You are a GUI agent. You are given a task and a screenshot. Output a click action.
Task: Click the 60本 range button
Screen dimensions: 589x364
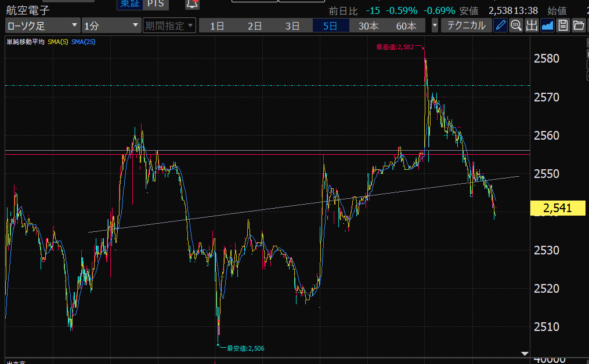(406, 26)
